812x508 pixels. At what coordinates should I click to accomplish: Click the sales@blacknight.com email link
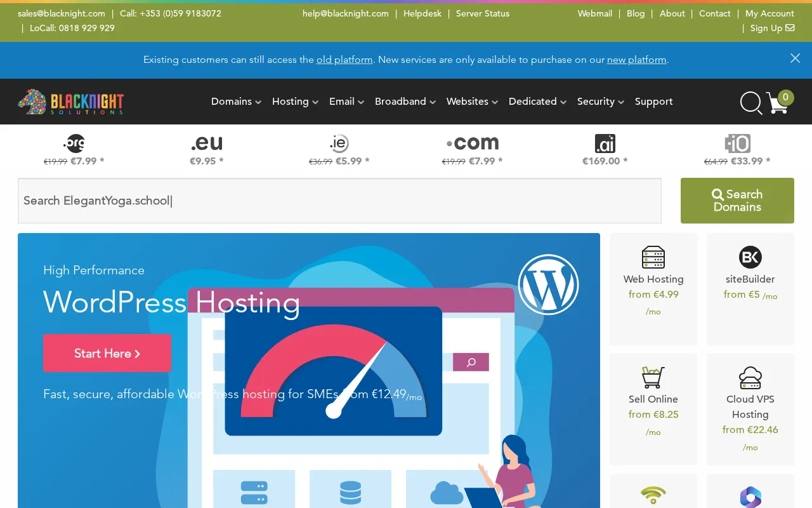pyautogui.click(x=62, y=13)
